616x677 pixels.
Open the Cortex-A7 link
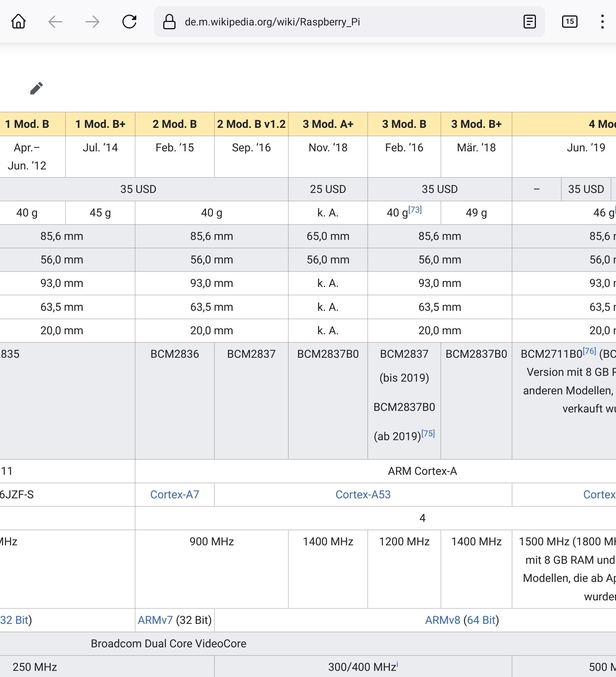tap(174, 494)
